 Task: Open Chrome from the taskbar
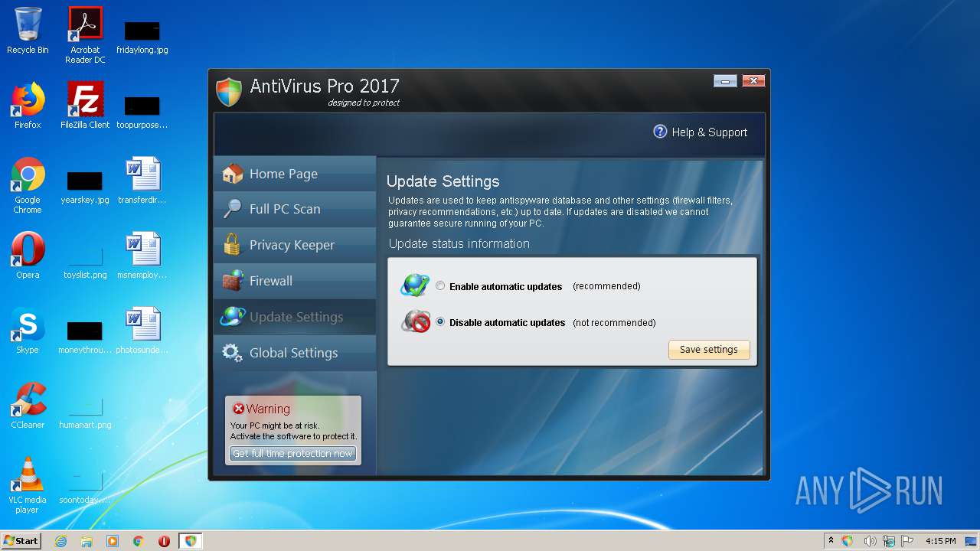(x=139, y=541)
